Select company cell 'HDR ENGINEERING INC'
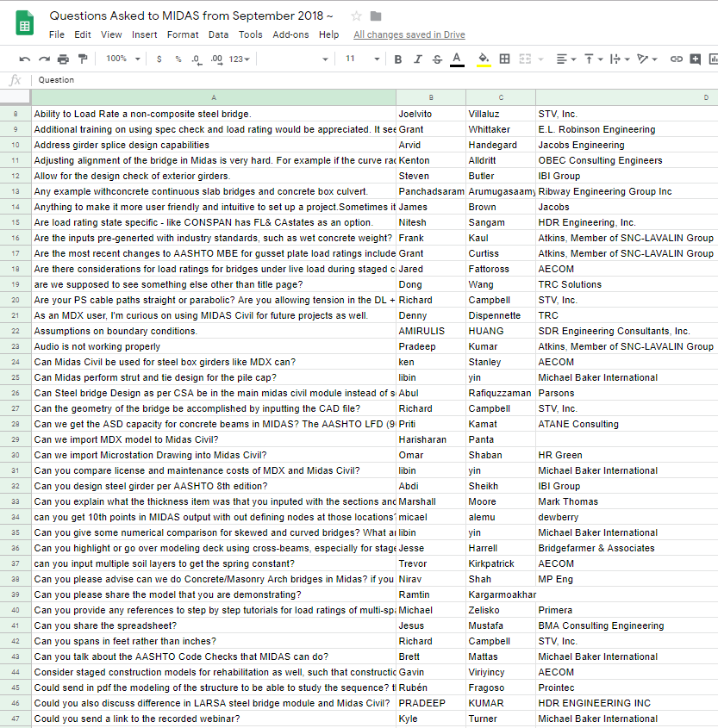This screenshot has width=718, height=728. click(627, 703)
